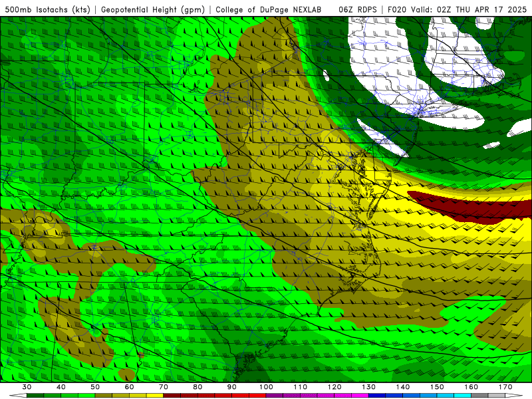Viewport: 532px width, 399px height.
Task: Click the legend value 50
Action: [x=95, y=387]
